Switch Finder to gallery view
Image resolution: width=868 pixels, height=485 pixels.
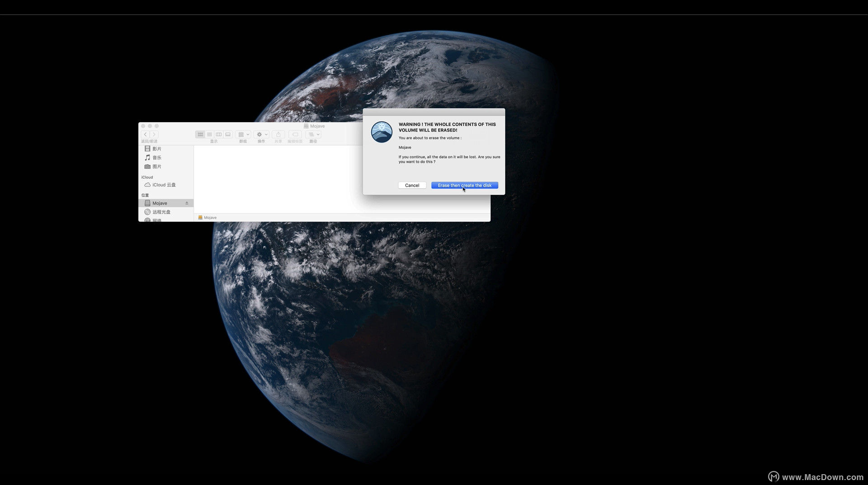[228, 134]
